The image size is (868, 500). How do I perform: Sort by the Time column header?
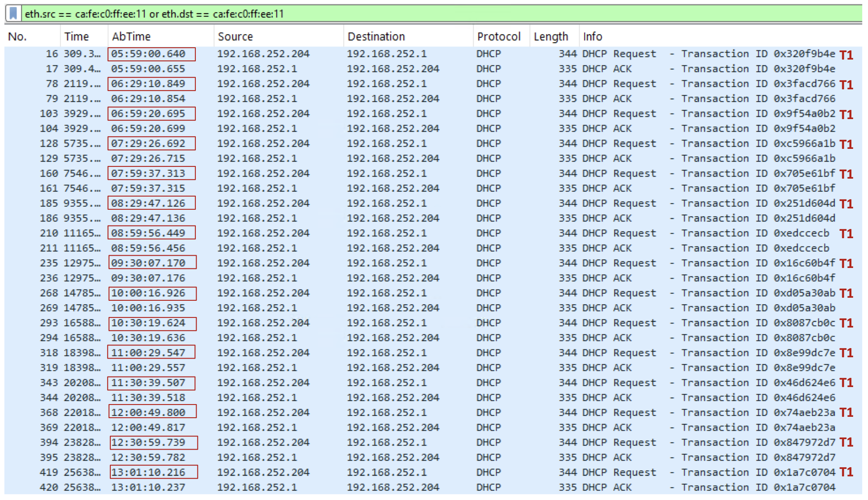click(x=84, y=36)
